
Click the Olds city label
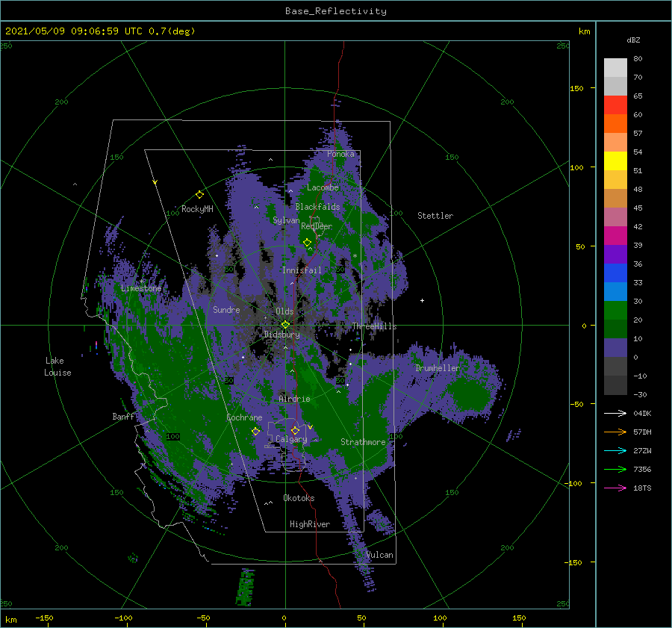point(284,311)
